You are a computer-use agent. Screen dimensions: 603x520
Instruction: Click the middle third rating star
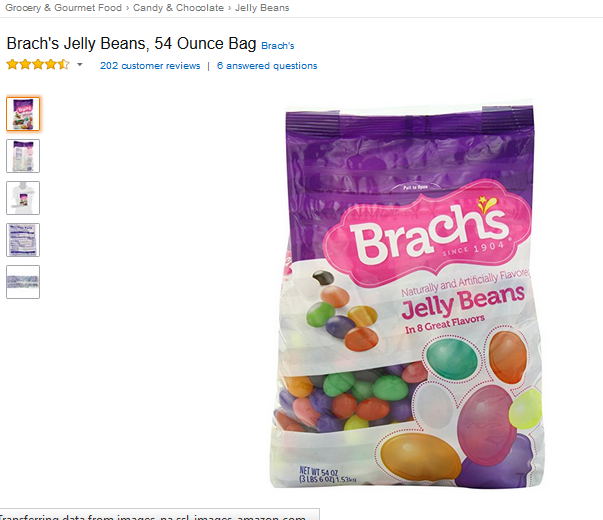click(x=38, y=64)
